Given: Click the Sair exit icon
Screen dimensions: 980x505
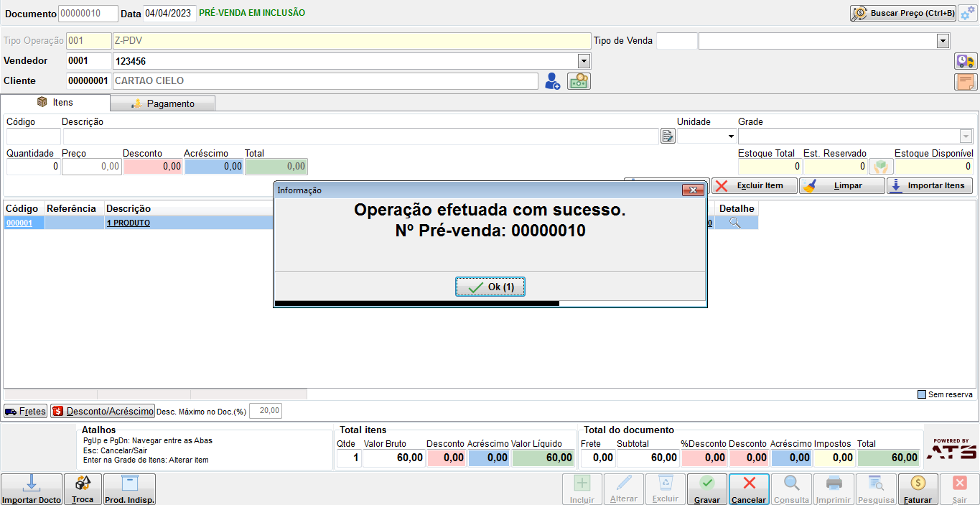Looking at the screenshot, I should click(x=960, y=488).
